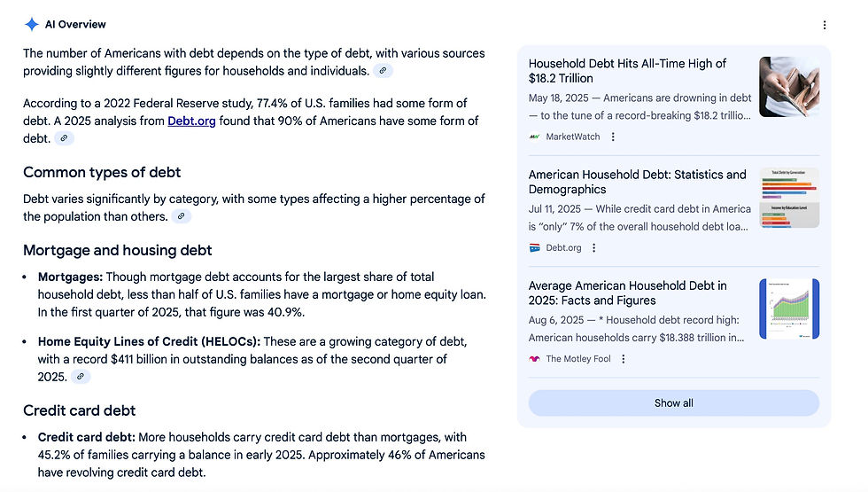This screenshot has width=868, height=492.
Task: Click the Debt.org favicon in the sources
Action: [x=535, y=248]
